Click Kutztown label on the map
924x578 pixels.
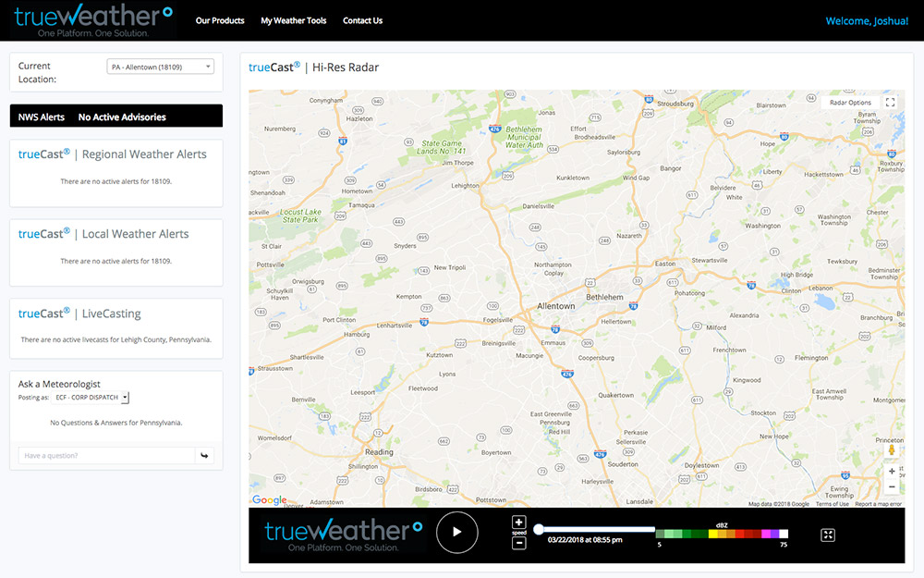tap(439, 355)
